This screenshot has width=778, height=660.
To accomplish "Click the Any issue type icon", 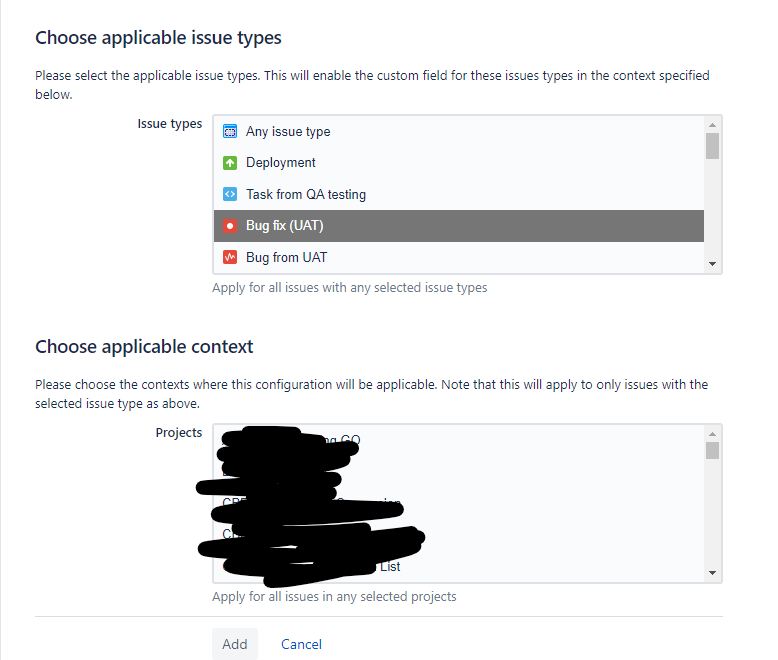I will tap(230, 132).
